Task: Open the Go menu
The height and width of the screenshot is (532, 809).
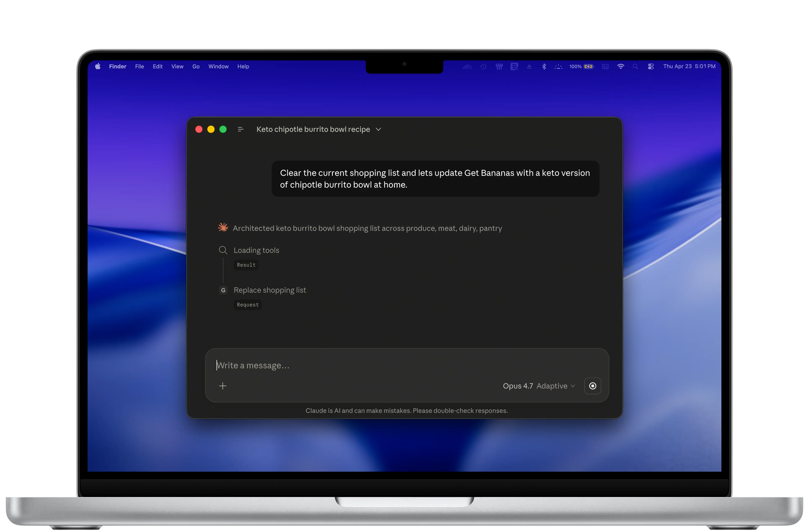Action: (x=196, y=66)
